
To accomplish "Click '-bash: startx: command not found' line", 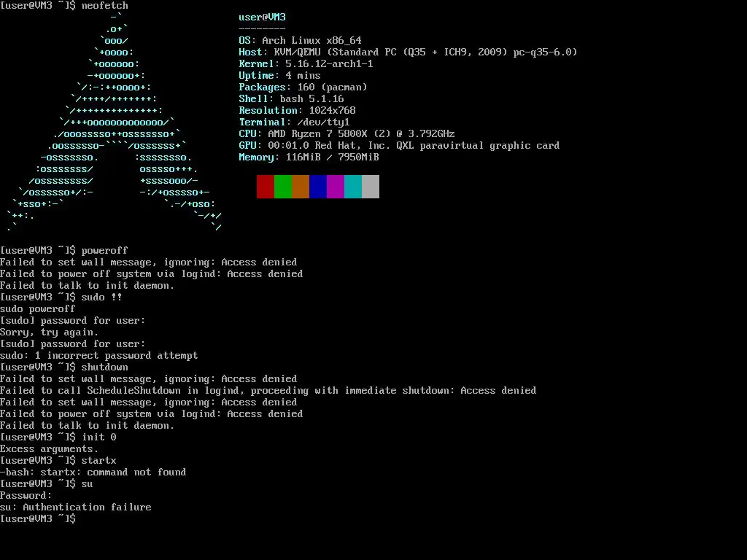I will pos(93,472).
